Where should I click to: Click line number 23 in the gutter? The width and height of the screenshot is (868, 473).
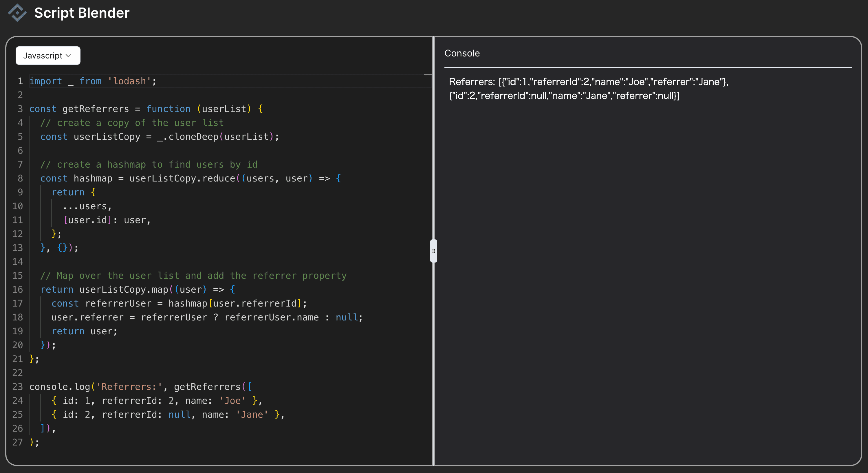pos(18,387)
